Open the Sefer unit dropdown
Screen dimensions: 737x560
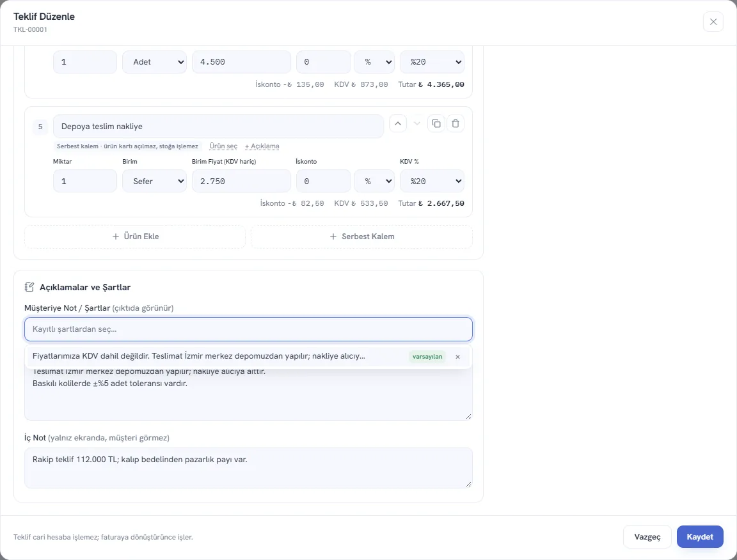pyautogui.click(x=155, y=182)
